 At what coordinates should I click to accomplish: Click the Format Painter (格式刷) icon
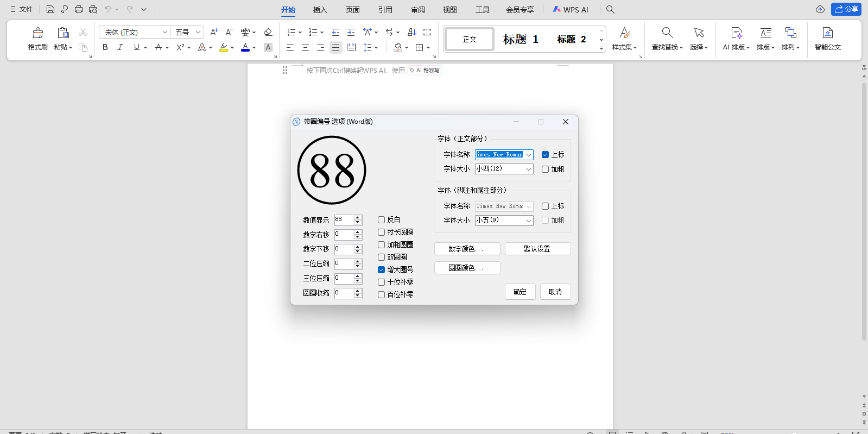(x=37, y=33)
